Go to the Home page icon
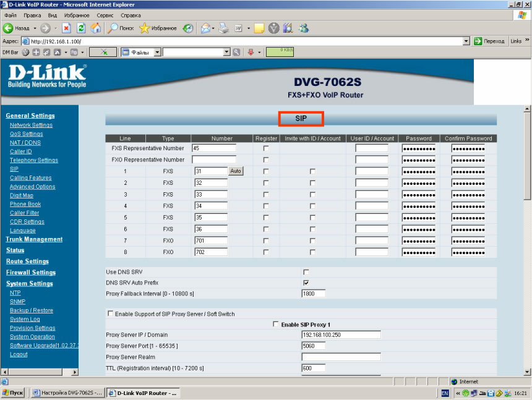 pyautogui.click(x=95, y=28)
